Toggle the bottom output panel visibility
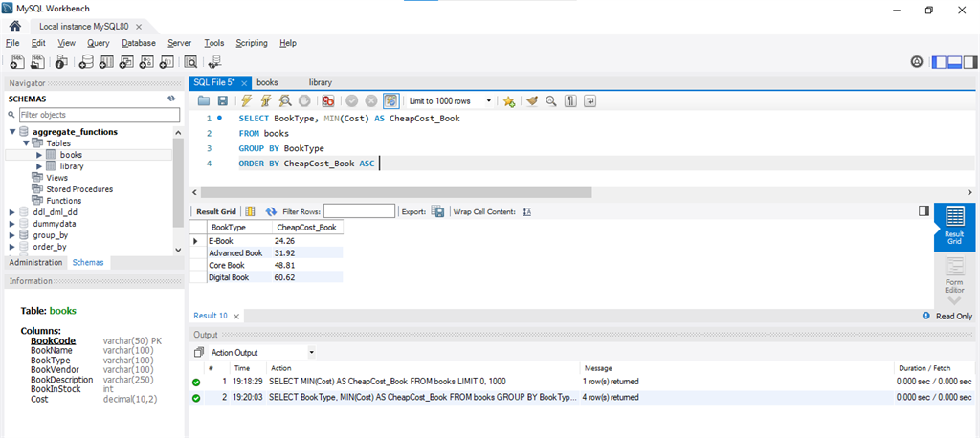Screen dimensions: 980x438 [954, 62]
